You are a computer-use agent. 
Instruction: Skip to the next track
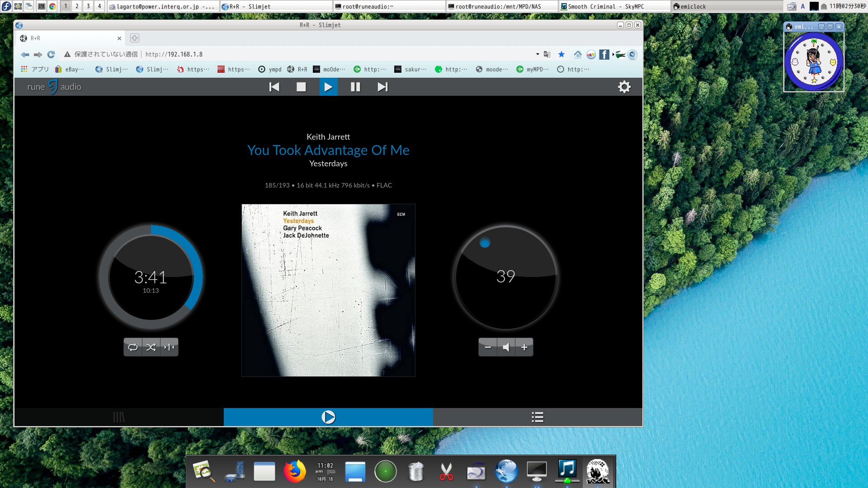pyautogui.click(x=382, y=87)
